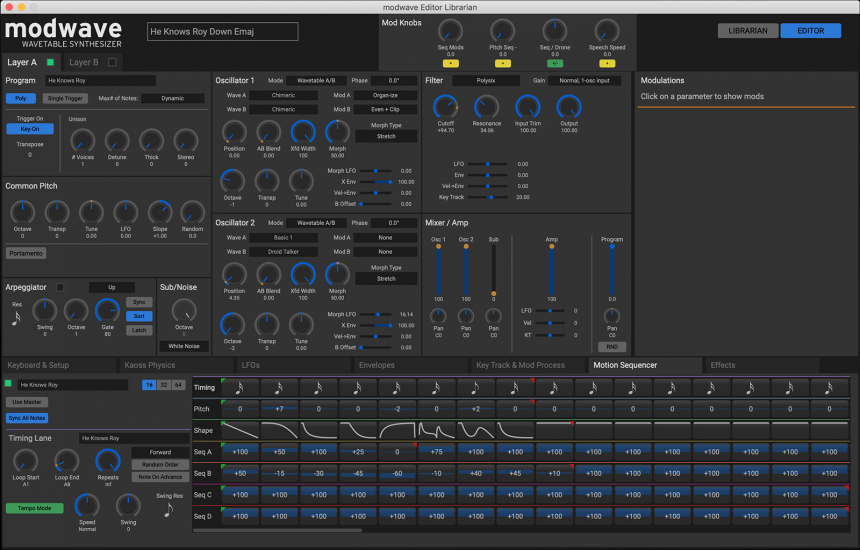
Task: Click the Pitch Seq mod knob
Action: 502,31
